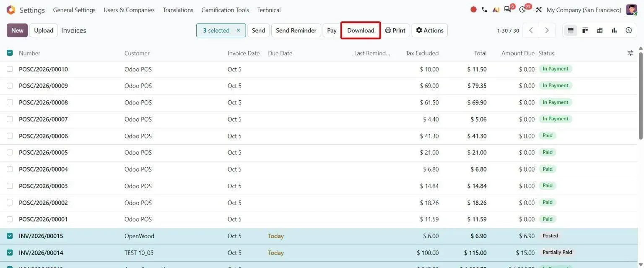The width and height of the screenshot is (644, 268).
Task: Select checkbox for POSC/2026/00006
Action: (10, 136)
